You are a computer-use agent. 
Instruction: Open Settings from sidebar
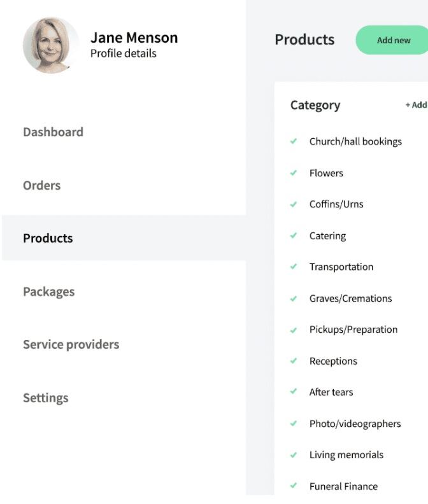pos(45,398)
